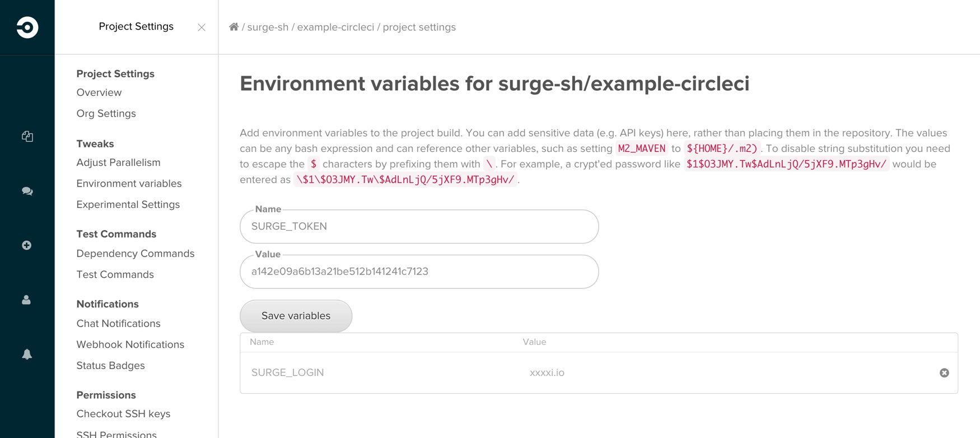Click the Name input field
The height and width of the screenshot is (438, 980).
(419, 226)
